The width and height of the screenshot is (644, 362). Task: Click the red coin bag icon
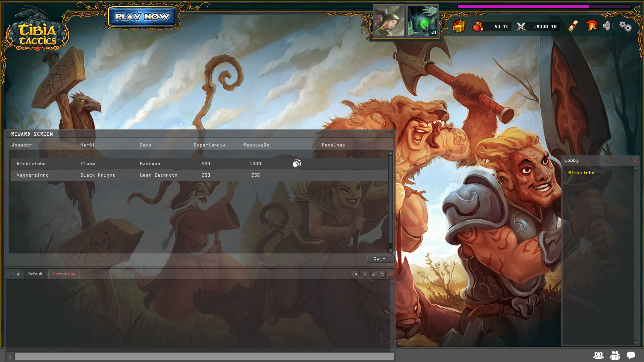click(478, 26)
